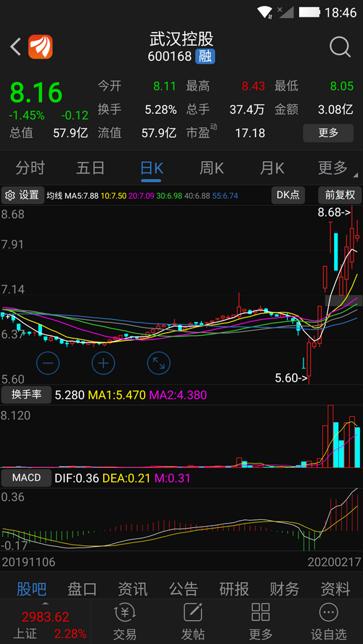Open the 股吧 forum tab
This screenshot has height=644, width=363.
[x=32, y=589]
